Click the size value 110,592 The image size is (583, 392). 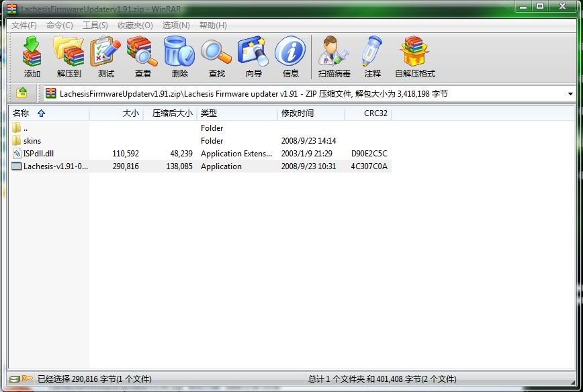click(x=126, y=154)
